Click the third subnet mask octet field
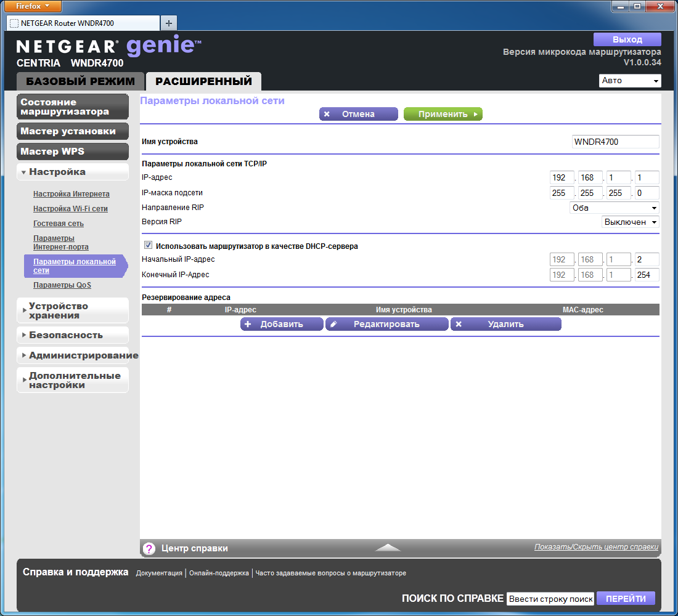This screenshot has height=616, width=678. tap(618, 193)
